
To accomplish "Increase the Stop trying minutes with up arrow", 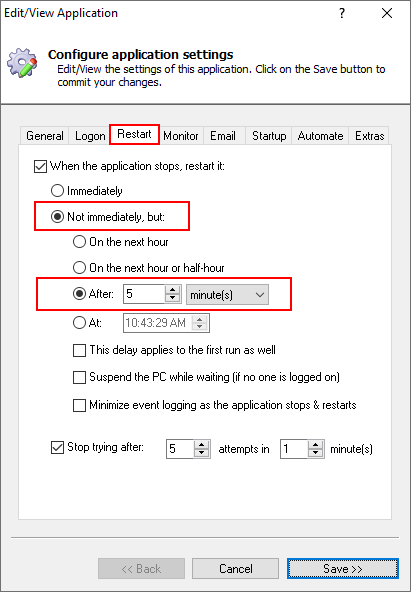I will coord(316,444).
